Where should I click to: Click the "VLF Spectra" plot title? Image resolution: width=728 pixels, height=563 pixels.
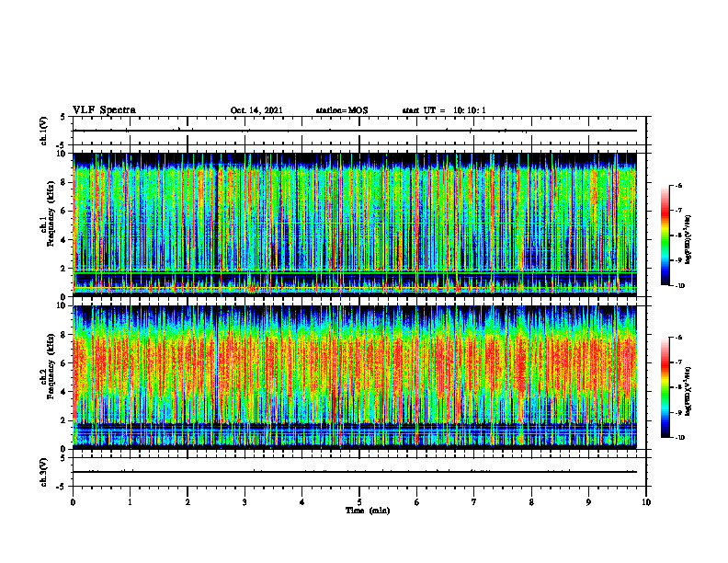pos(104,110)
